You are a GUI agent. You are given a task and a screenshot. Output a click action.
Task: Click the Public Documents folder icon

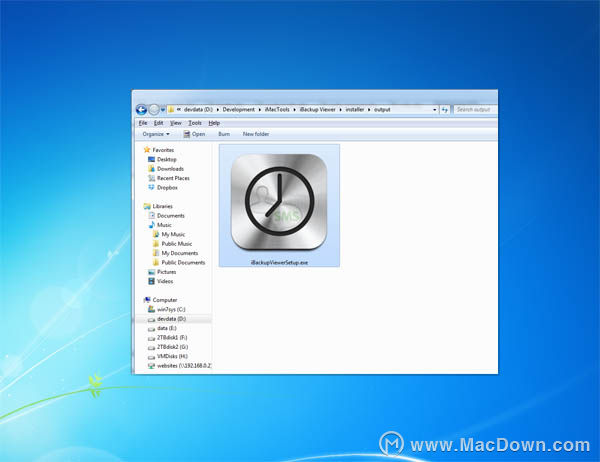pos(156,262)
